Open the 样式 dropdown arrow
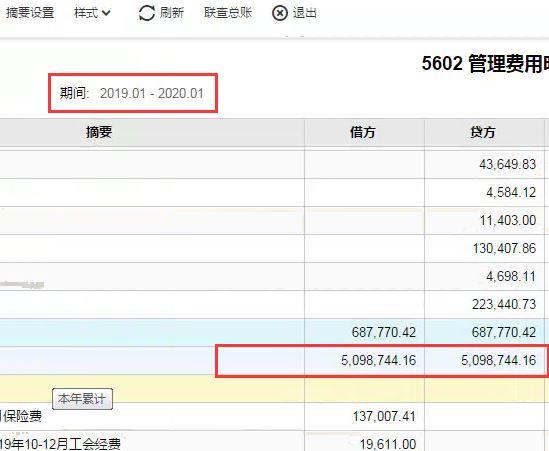 pyautogui.click(x=106, y=13)
